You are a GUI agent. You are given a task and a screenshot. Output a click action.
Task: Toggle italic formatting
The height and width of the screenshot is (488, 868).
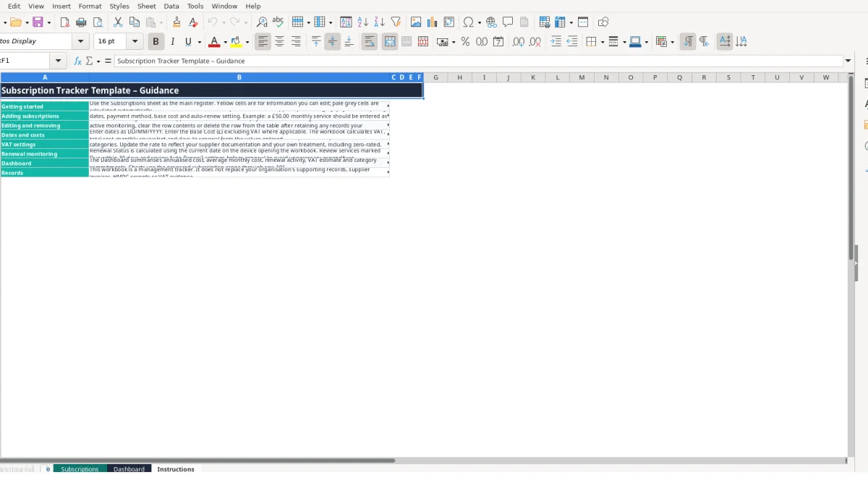172,42
